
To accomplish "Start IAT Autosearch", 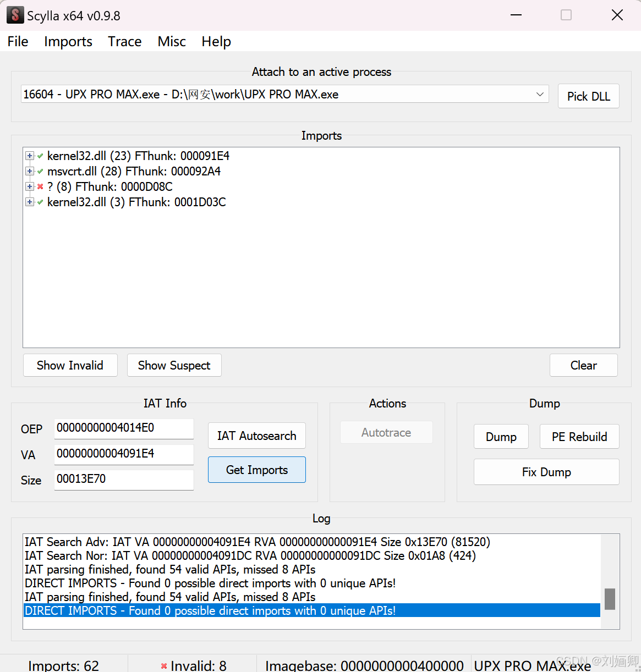I will tap(256, 436).
